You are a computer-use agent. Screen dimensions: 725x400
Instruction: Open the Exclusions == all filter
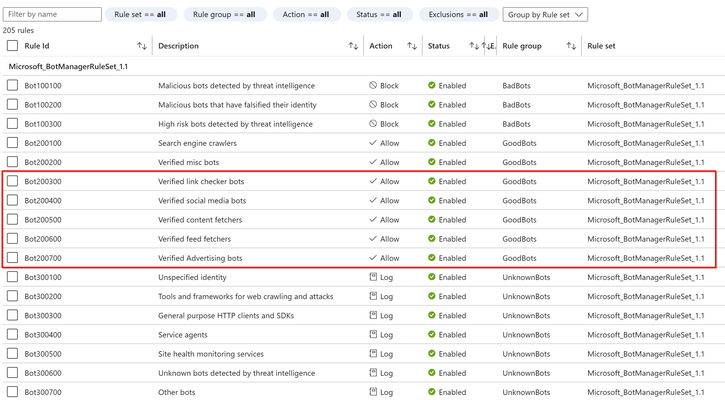tap(458, 14)
